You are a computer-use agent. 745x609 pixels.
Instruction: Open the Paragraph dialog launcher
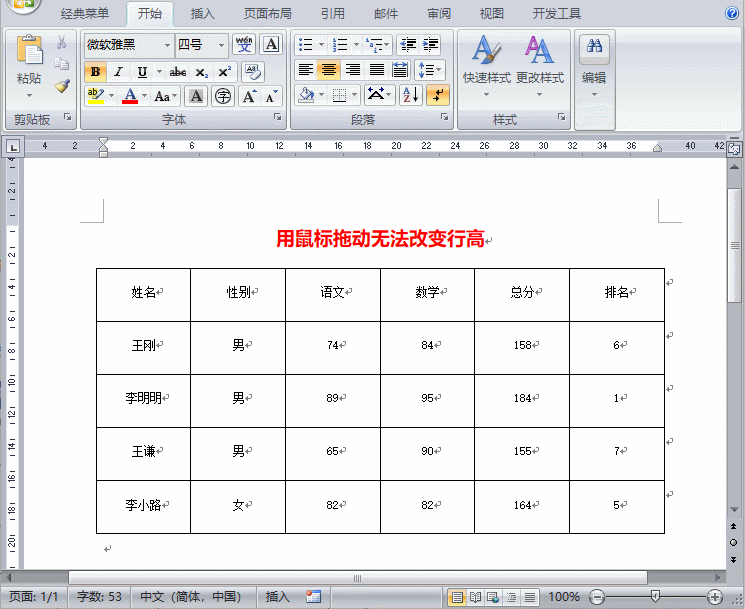[445, 117]
